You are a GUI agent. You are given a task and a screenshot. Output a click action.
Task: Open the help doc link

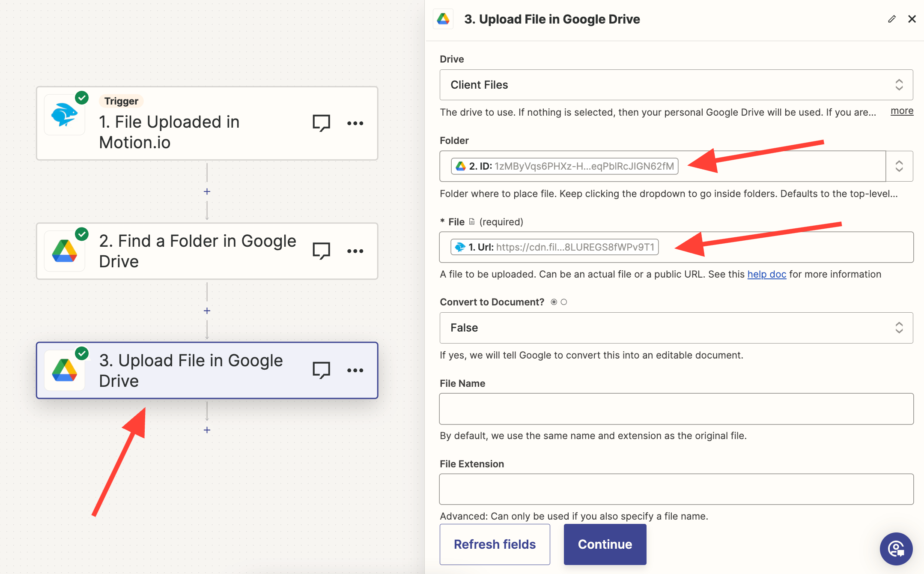[x=766, y=274]
